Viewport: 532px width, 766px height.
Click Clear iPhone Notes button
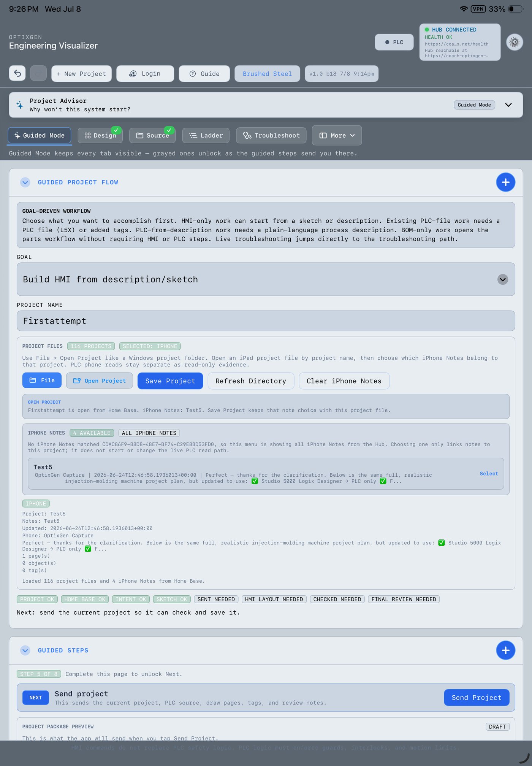coord(344,381)
